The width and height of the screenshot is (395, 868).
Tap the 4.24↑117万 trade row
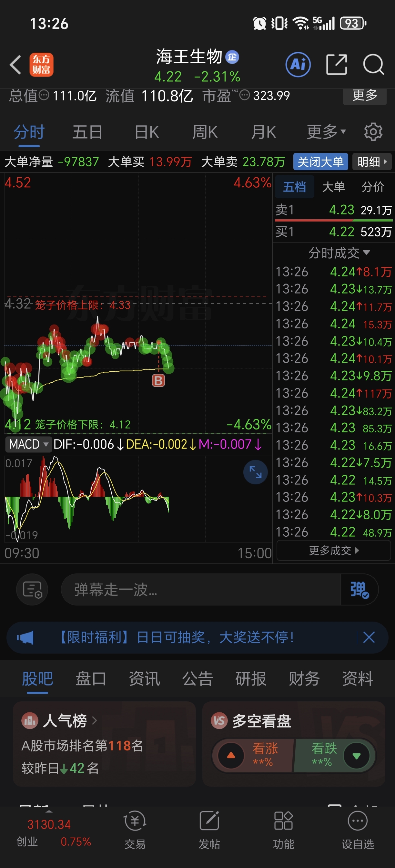pyautogui.click(x=333, y=393)
